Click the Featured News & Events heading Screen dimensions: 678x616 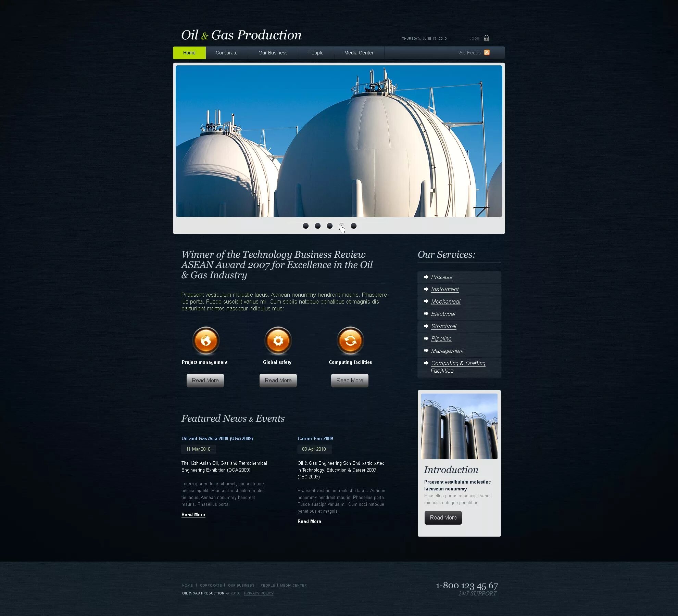click(x=233, y=419)
